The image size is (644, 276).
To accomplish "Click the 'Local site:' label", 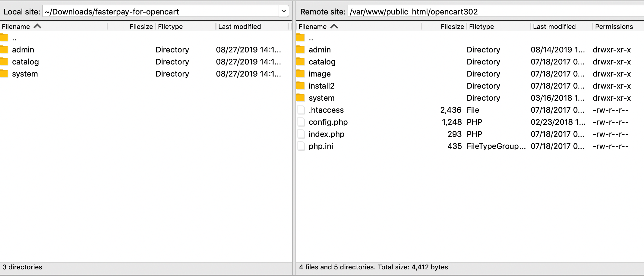I will [x=22, y=12].
